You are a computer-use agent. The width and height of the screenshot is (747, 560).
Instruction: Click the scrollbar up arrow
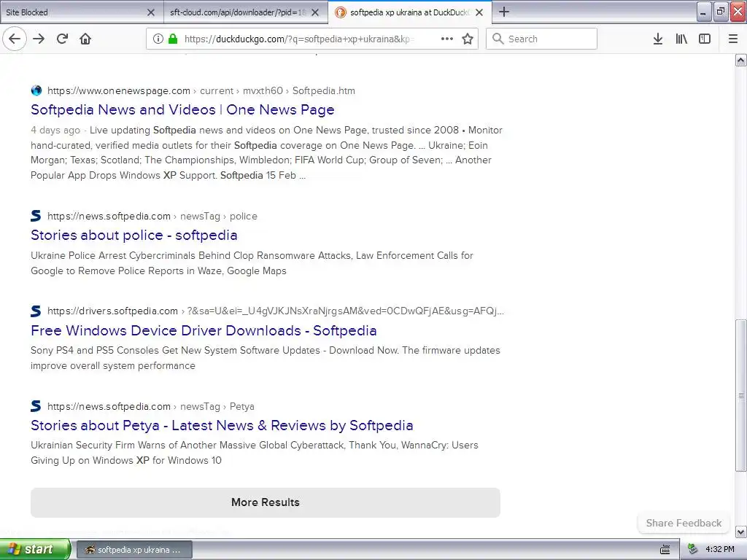(741, 60)
